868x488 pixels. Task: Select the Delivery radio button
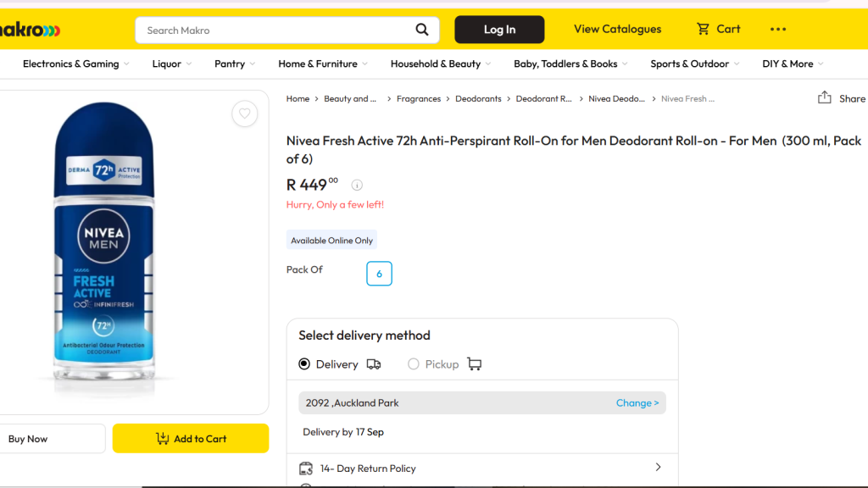pos(304,364)
